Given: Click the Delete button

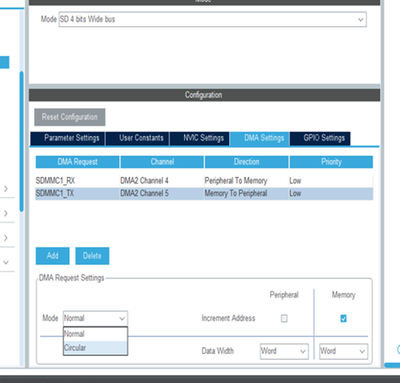Looking at the screenshot, I should tap(92, 256).
